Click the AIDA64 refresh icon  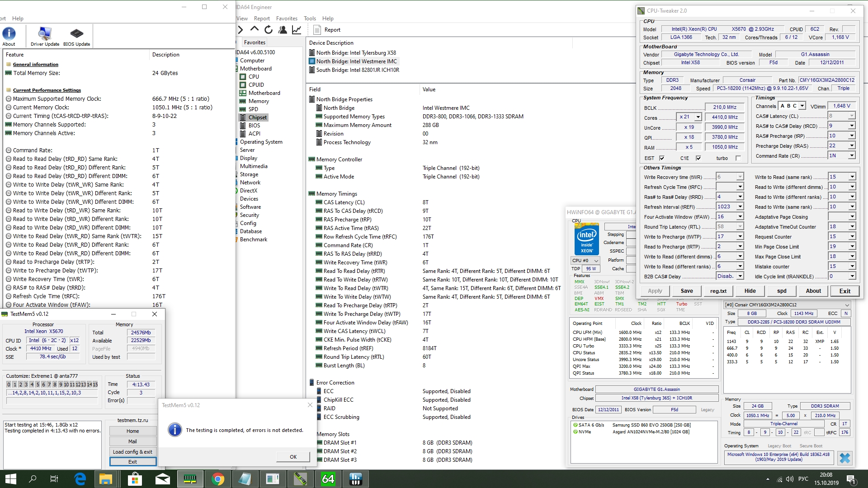pyautogui.click(x=269, y=30)
